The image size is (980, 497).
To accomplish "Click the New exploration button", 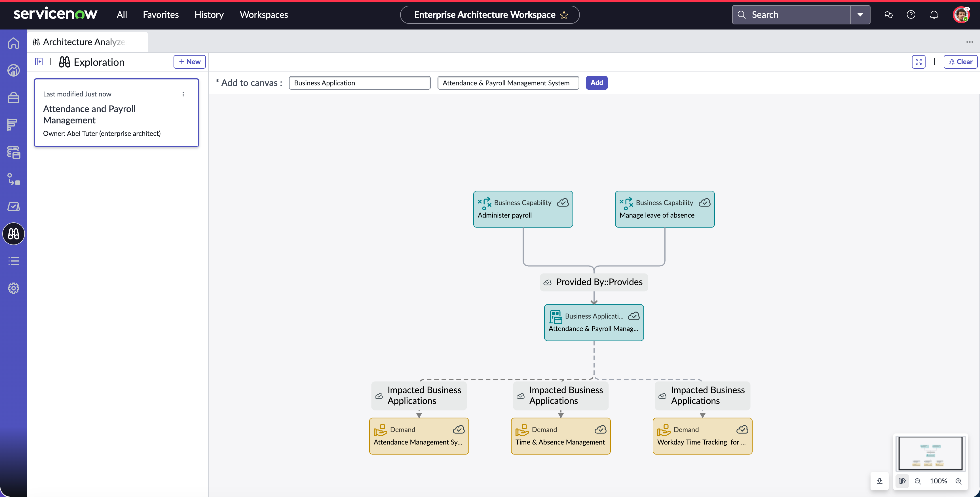I will (189, 62).
